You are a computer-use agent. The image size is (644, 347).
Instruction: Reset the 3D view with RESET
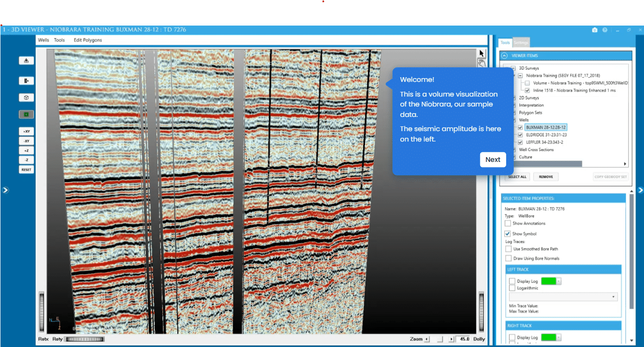[26, 169]
